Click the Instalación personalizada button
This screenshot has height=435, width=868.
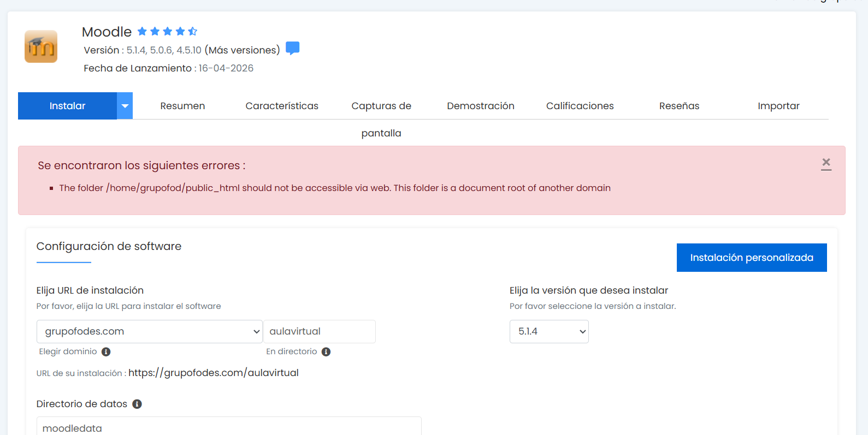[x=752, y=258]
